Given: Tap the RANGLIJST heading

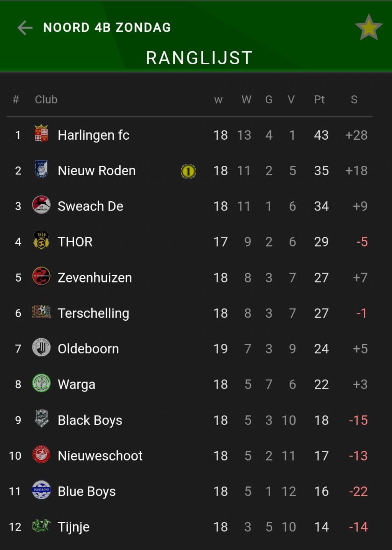Looking at the screenshot, I should coord(199,58).
